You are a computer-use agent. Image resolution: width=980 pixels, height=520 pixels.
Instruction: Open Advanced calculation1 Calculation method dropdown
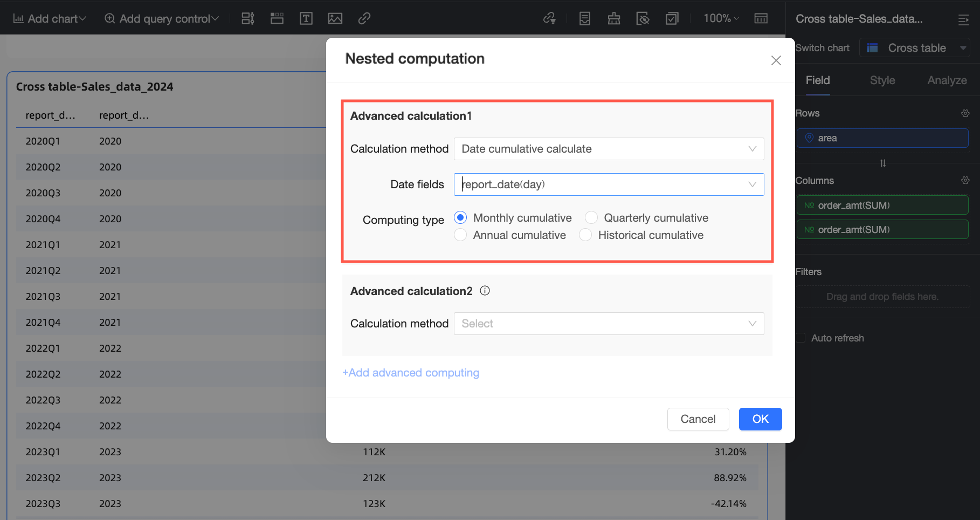(x=609, y=149)
